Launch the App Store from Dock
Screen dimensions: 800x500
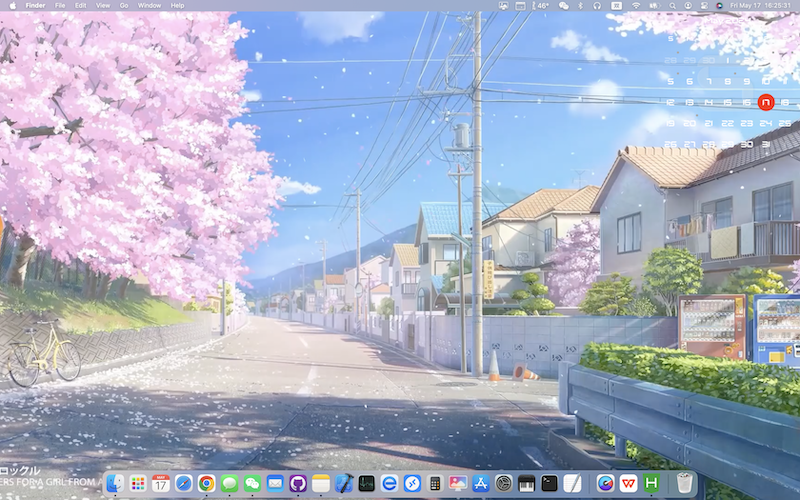[x=481, y=483]
